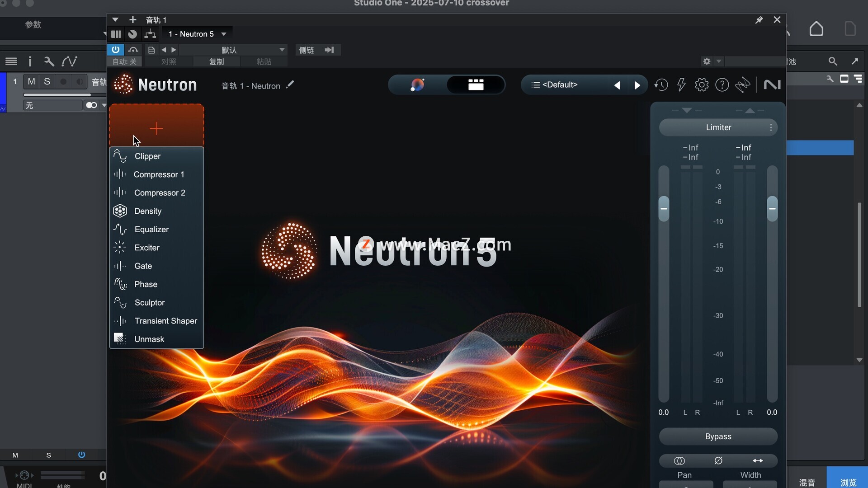
Task: Click the automation arc icon beside power
Action: [x=133, y=50]
